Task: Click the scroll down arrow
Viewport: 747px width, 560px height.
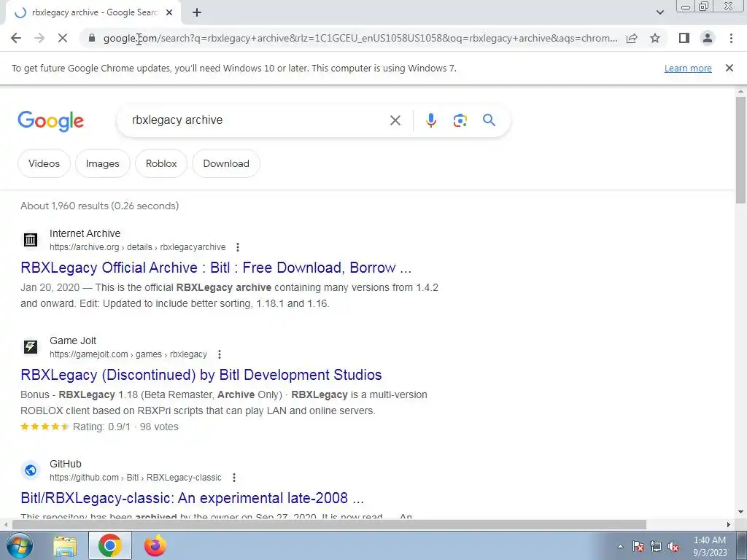Action: [x=740, y=512]
